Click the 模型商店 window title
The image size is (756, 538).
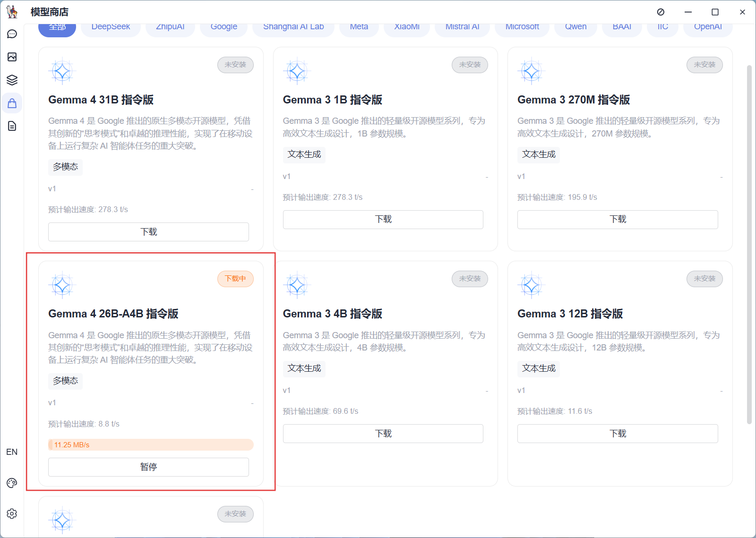click(50, 12)
